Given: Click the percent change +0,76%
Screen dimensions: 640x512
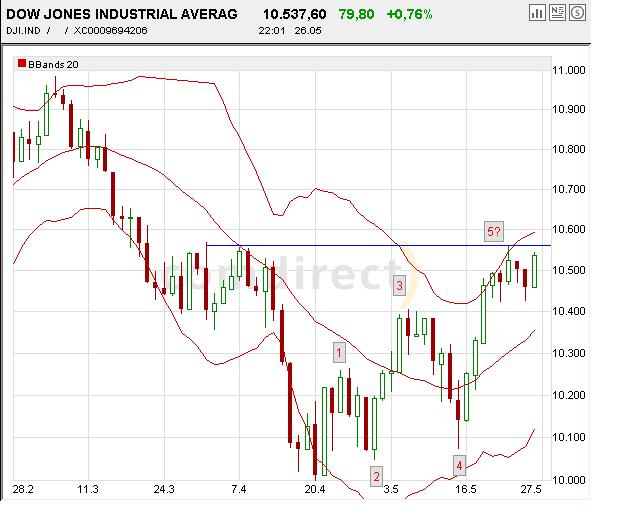Looking at the screenshot, I should click(409, 14).
